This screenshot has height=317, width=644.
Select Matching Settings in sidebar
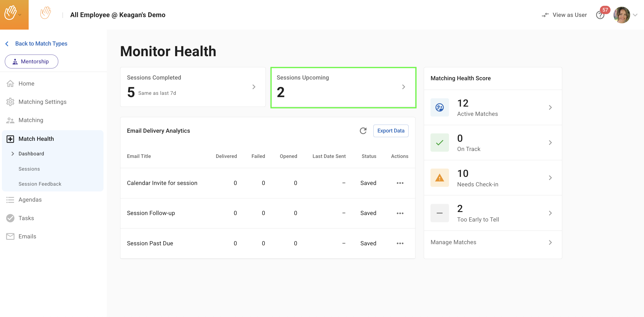(42, 102)
